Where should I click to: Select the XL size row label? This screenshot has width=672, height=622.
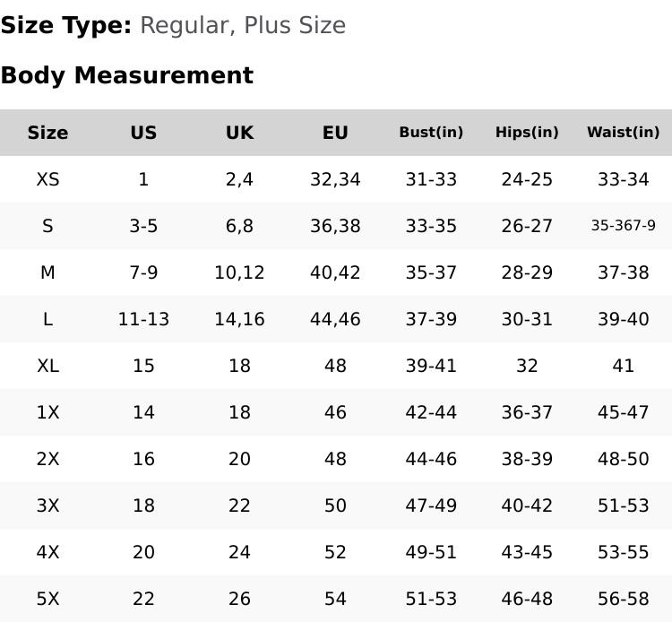(47, 366)
